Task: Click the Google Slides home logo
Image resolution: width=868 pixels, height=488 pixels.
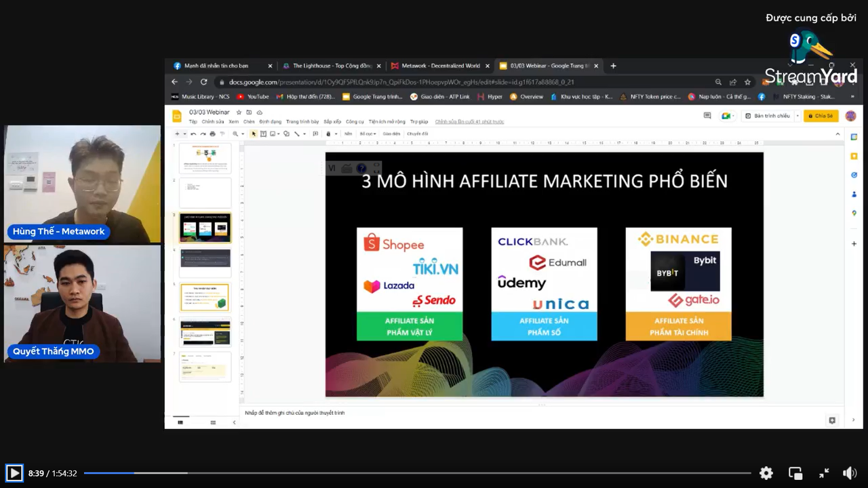Action: coord(177,116)
